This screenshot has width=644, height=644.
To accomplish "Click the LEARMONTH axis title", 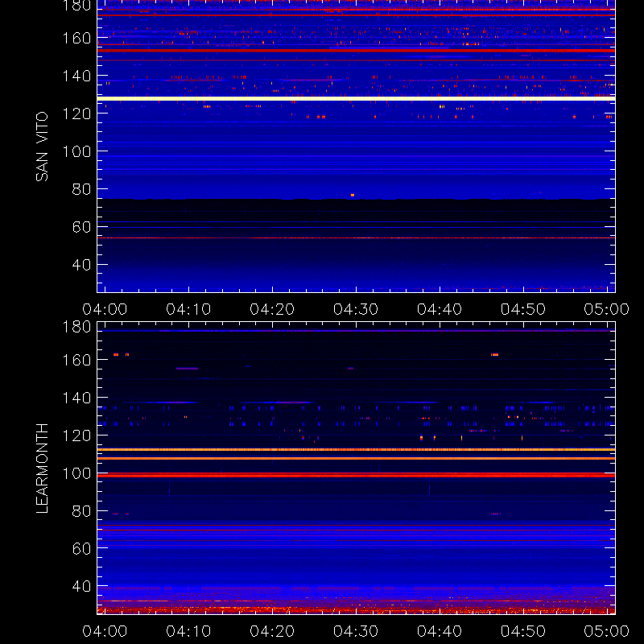I will pos(42,469).
